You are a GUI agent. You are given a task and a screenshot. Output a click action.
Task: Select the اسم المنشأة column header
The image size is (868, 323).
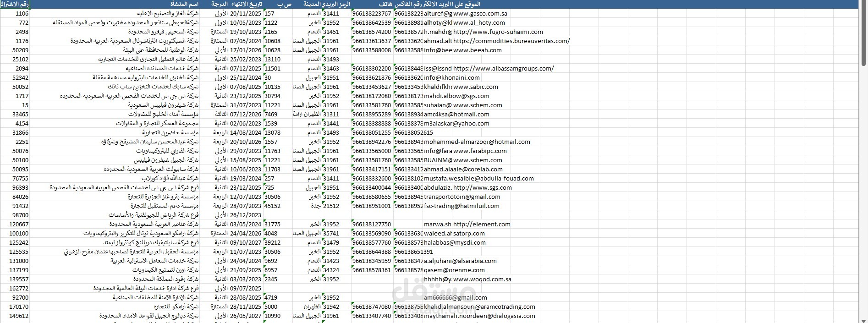click(x=115, y=4)
